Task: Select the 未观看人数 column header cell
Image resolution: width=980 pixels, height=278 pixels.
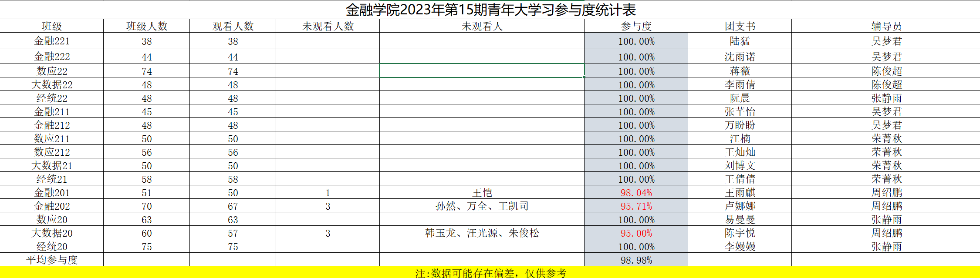Action: (x=328, y=26)
